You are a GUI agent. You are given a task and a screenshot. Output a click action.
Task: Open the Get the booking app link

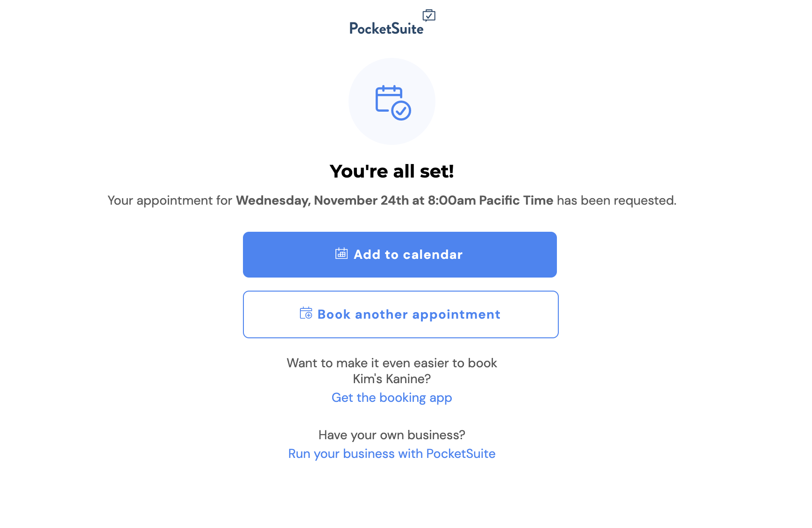coord(392,398)
